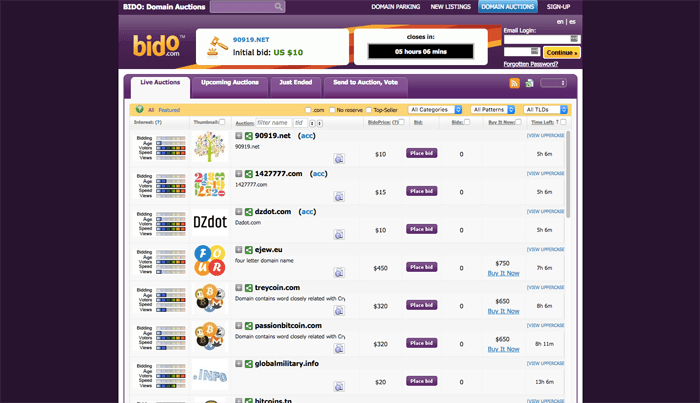Click the whois lookup icon in dzdot.com row
The width and height of the screenshot is (700, 403).
[x=339, y=234]
